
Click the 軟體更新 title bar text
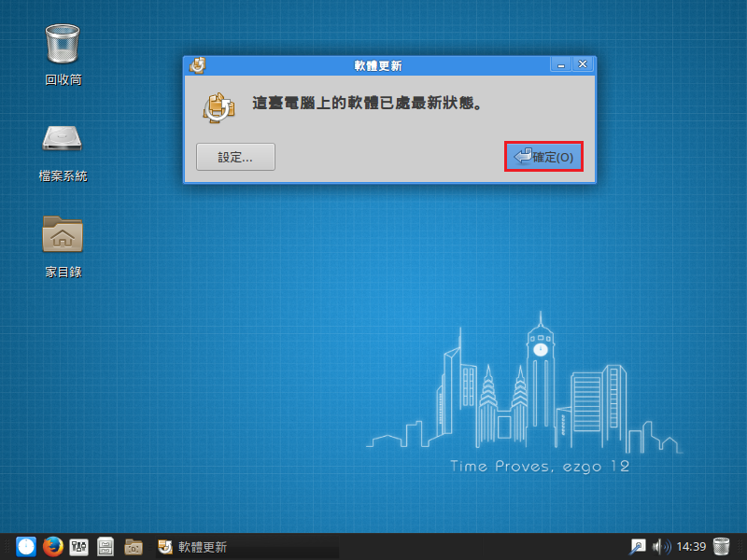pos(378,65)
